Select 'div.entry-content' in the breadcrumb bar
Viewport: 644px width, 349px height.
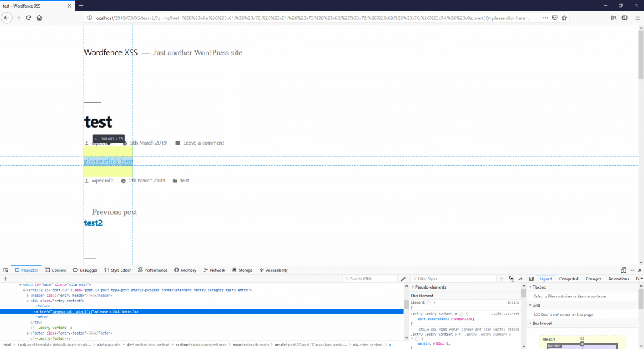(x=368, y=345)
